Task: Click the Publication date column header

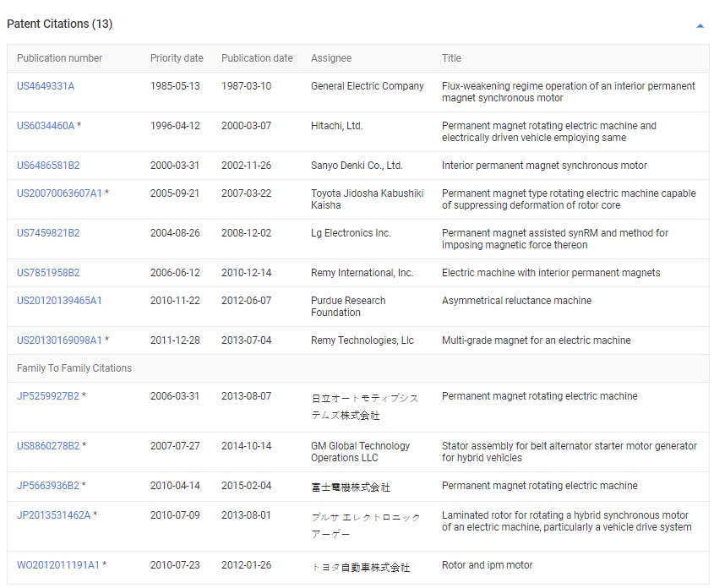Action: (x=257, y=58)
